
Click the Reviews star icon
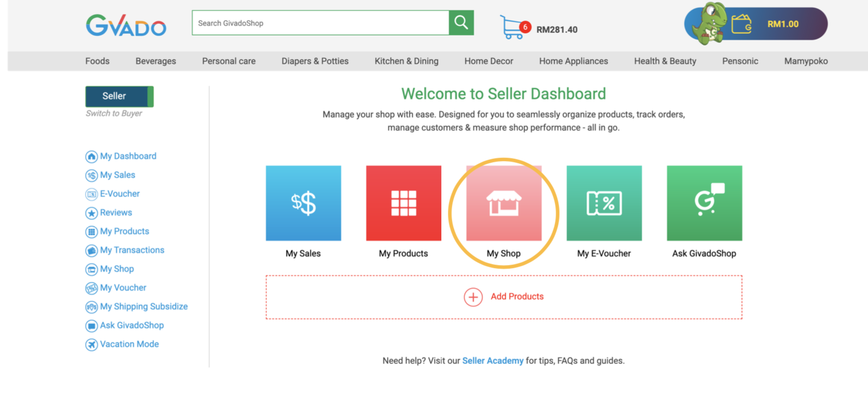click(x=92, y=213)
